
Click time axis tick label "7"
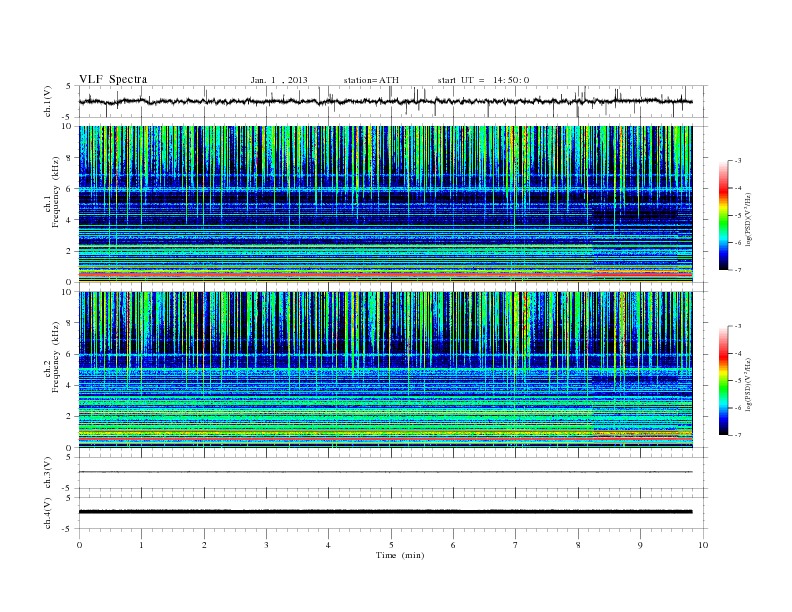pos(516,545)
